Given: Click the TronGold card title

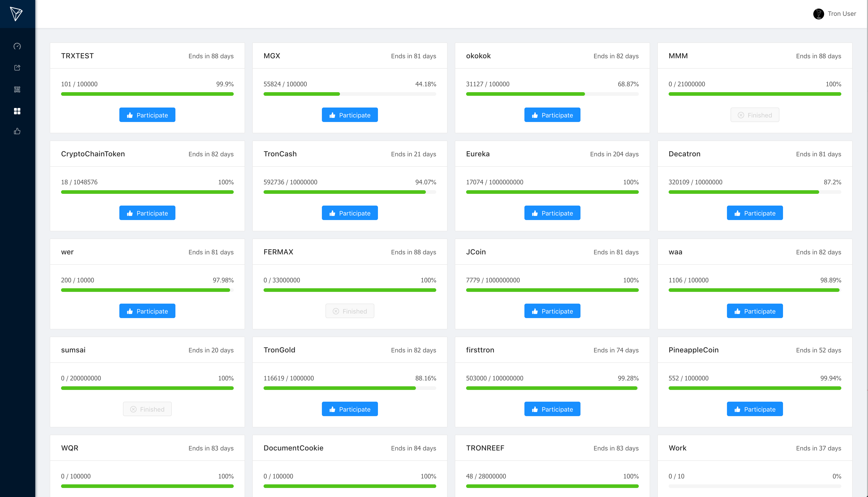Looking at the screenshot, I should point(279,350).
